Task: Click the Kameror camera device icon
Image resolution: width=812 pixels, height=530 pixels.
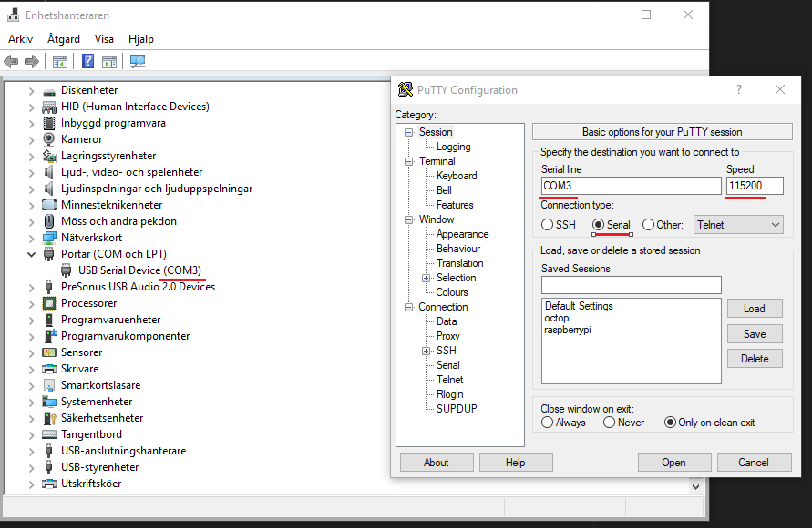Action: coord(49,139)
